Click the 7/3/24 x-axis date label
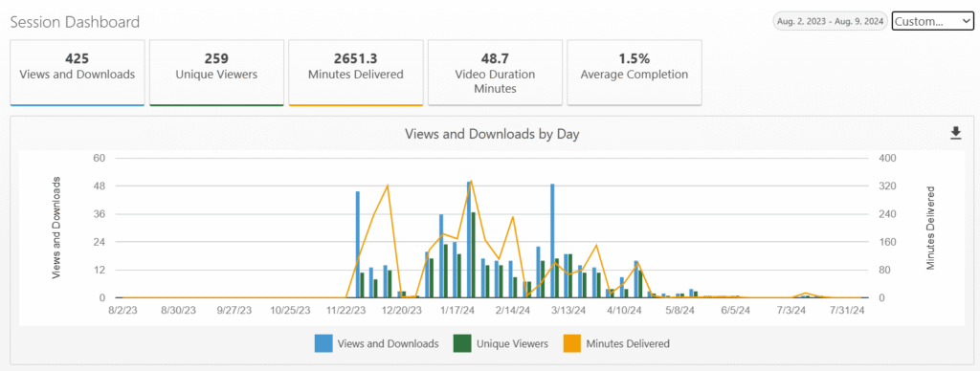980x371 pixels. tap(791, 310)
